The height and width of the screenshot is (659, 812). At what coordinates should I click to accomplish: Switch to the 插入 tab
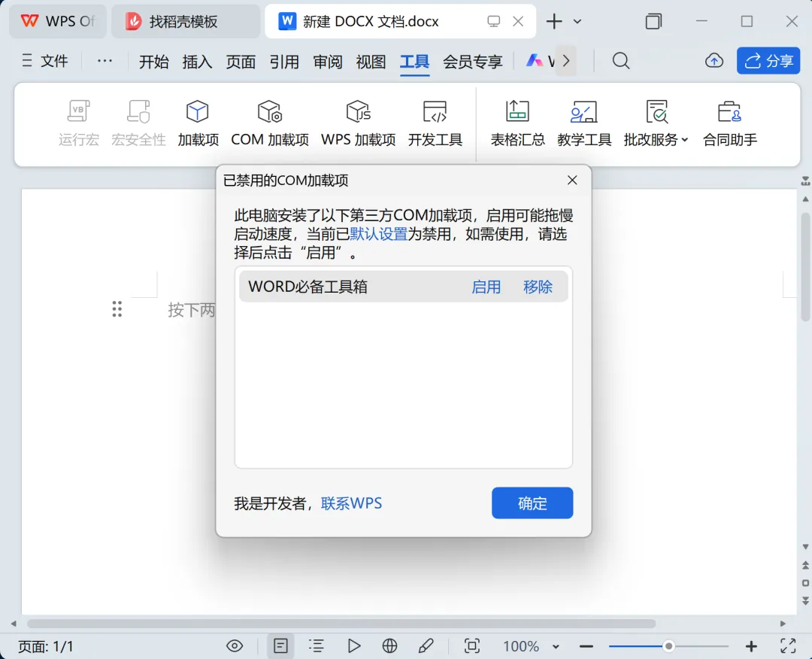tap(197, 62)
